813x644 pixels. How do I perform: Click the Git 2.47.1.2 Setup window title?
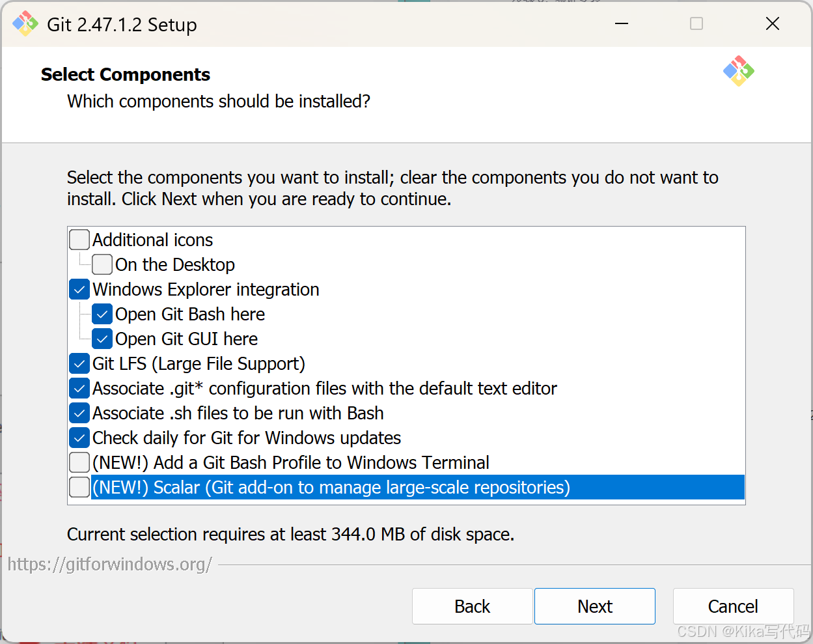[x=122, y=25]
